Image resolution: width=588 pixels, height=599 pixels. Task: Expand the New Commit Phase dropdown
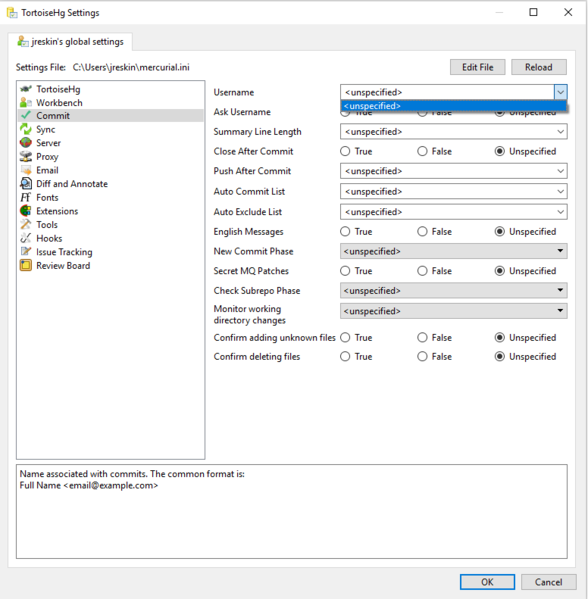[454, 251]
